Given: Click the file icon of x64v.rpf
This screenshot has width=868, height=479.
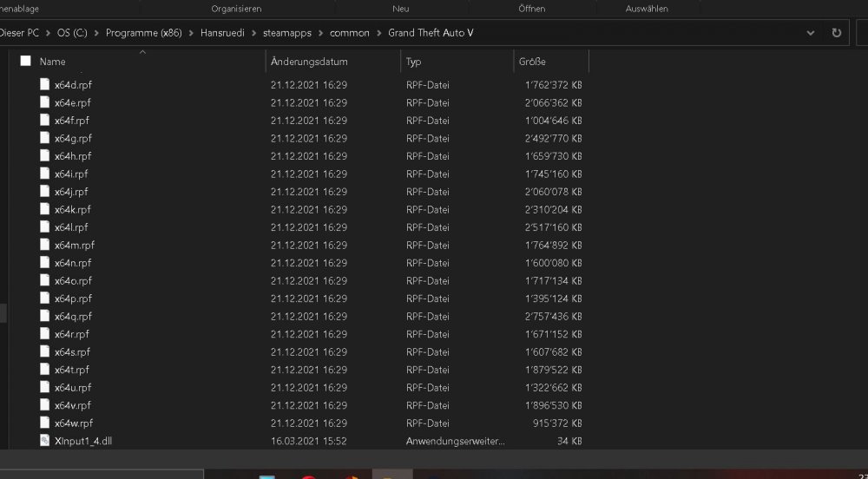Looking at the screenshot, I should [x=45, y=405].
